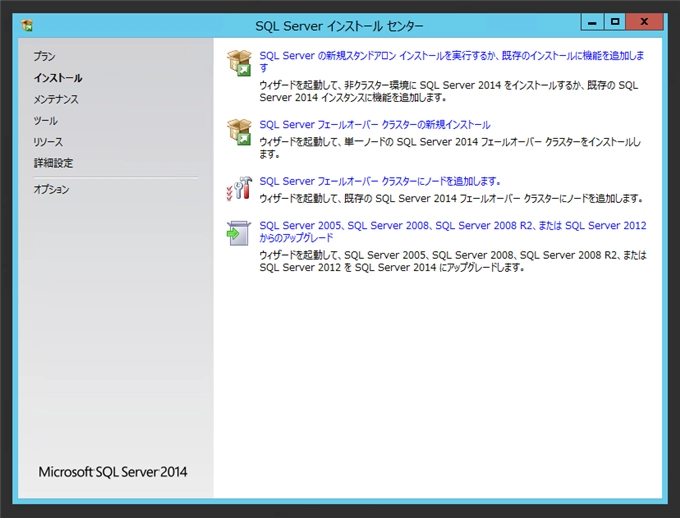Maximize the install center window
This screenshot has height=518, width=680.
615,22
